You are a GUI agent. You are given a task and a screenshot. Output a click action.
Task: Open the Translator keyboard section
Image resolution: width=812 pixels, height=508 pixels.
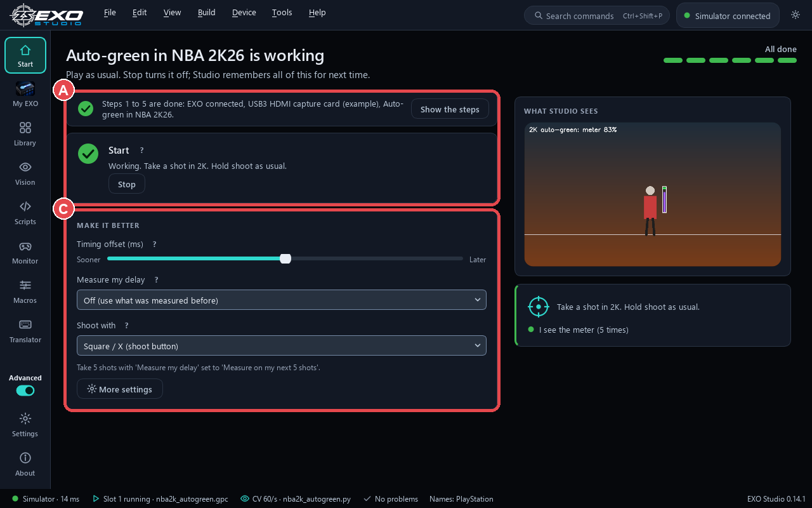point(25,331)
